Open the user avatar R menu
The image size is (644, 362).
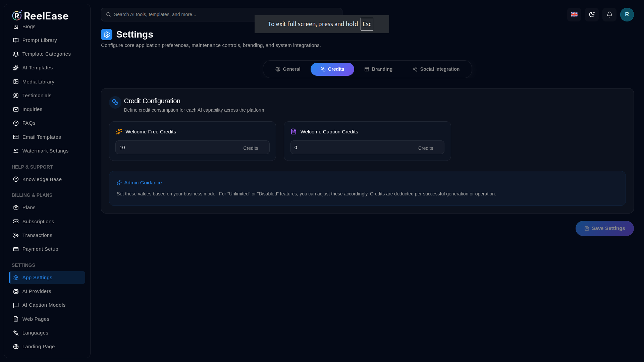(x=627, y=14)
